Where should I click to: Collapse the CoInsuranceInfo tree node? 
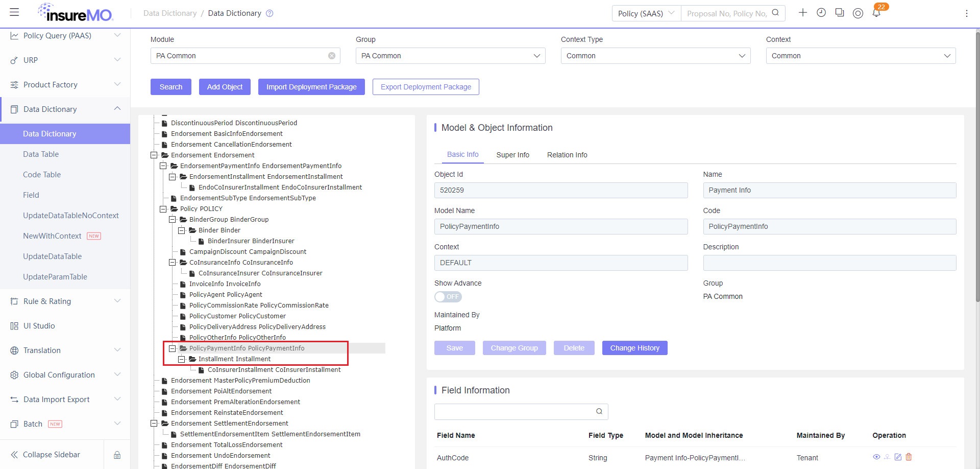click(x=172, y=263)
